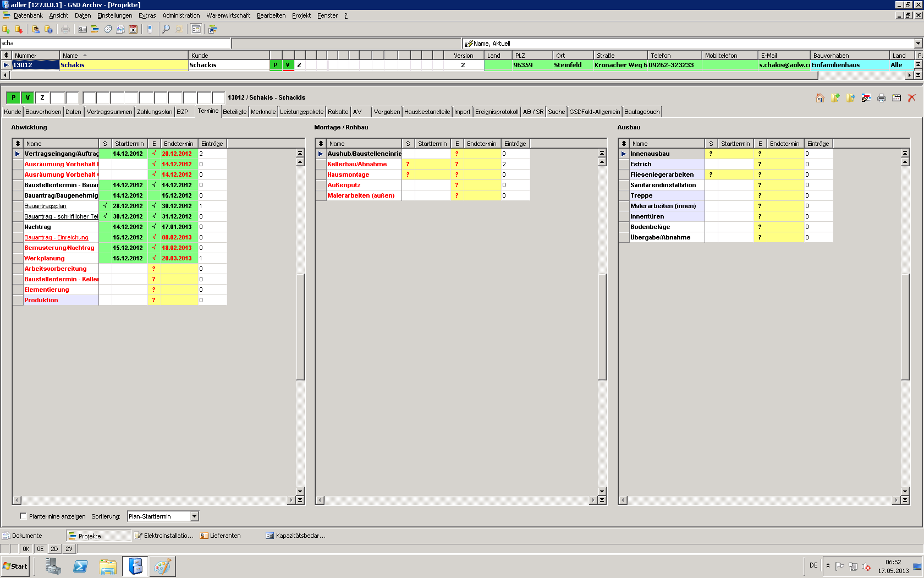924x578 pixels.
Task: Sort project list by Name column header
Action: coord(123,56)
